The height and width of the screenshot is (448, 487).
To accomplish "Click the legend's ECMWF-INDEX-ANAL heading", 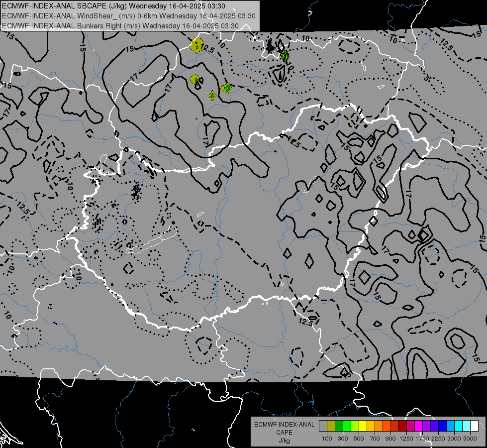I will click(284, 425).
